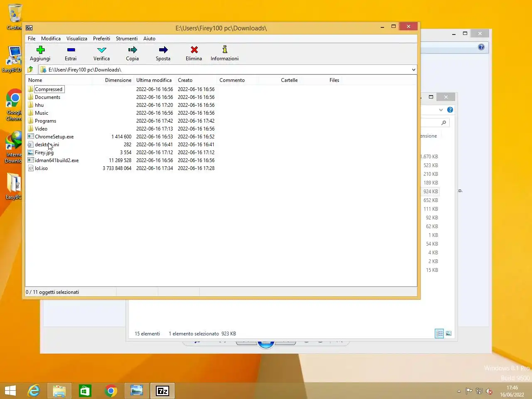Image resolution: width=532 pixels, height=399 pixels.
Task: Select the Programs folder icon
Action: coord(31,121)
